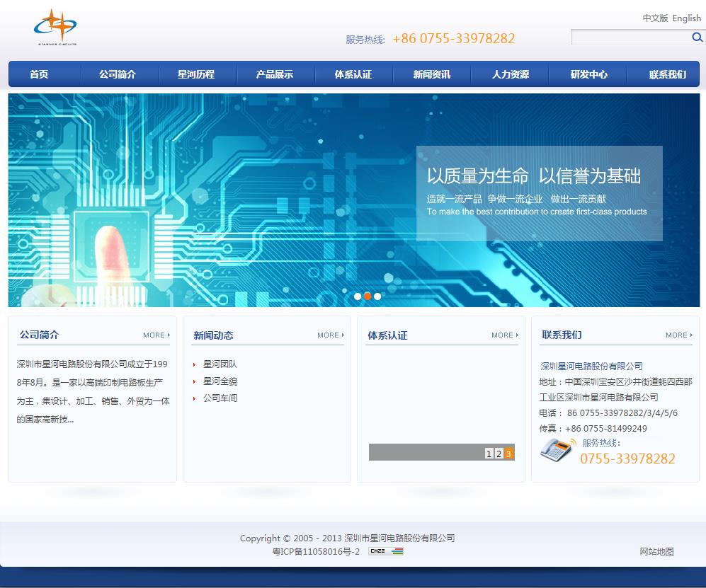Open 体系认证 navigation menu item
Viewport: 706px width, 588px height.
pos(353,74)
